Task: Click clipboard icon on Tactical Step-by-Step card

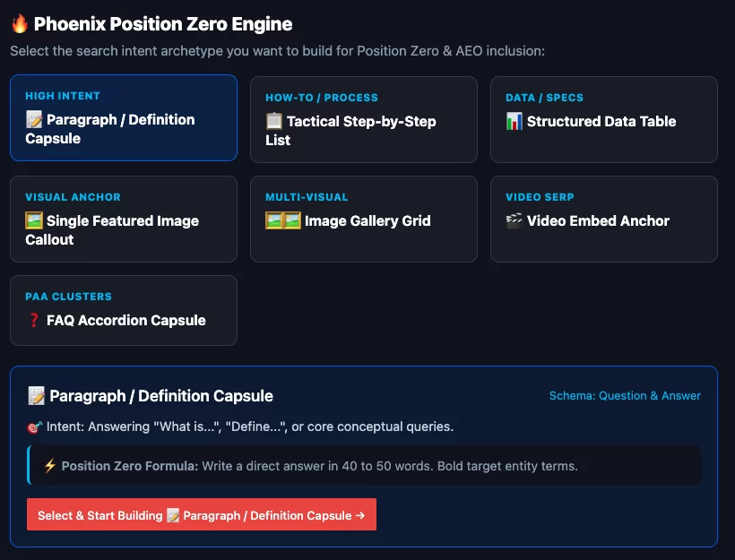Action: click(274, 121)
